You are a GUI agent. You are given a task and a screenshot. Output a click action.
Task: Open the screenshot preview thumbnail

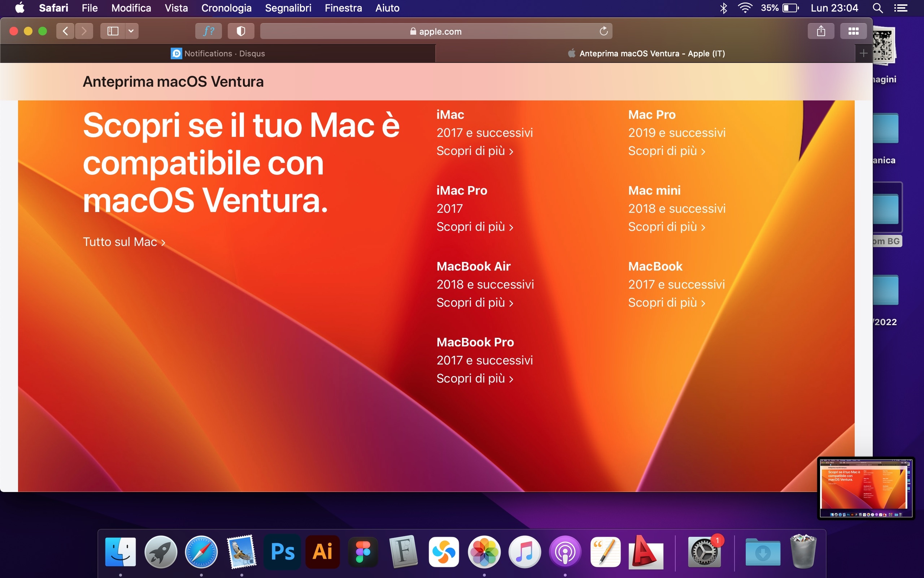click(866, 488)
